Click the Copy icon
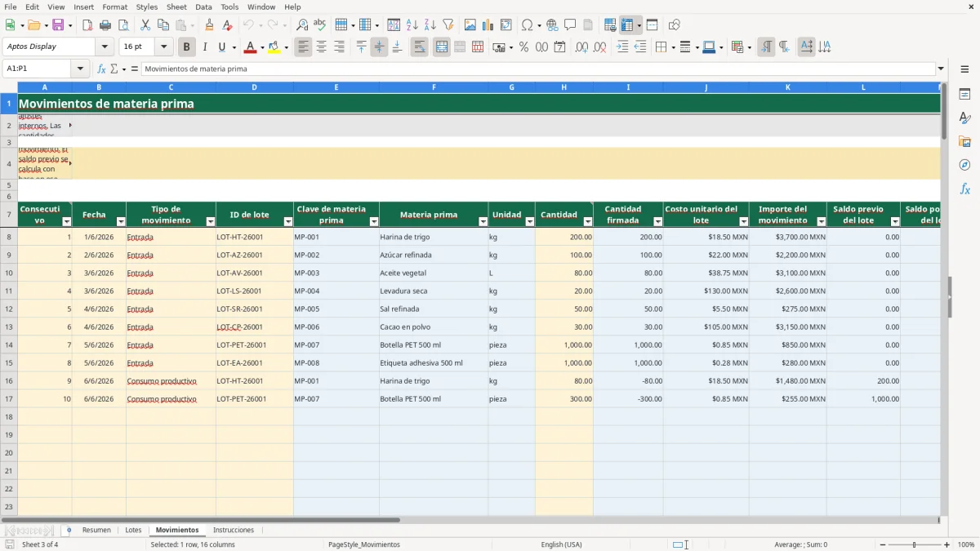 [x=163, y=25]
